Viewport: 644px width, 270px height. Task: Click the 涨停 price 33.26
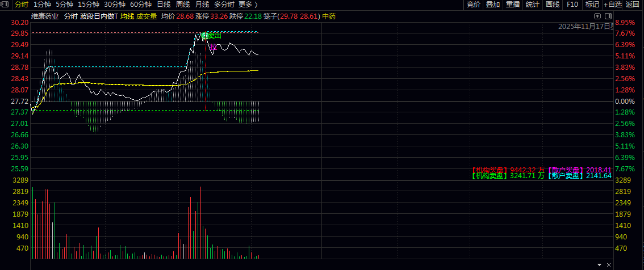pos(218,16)
